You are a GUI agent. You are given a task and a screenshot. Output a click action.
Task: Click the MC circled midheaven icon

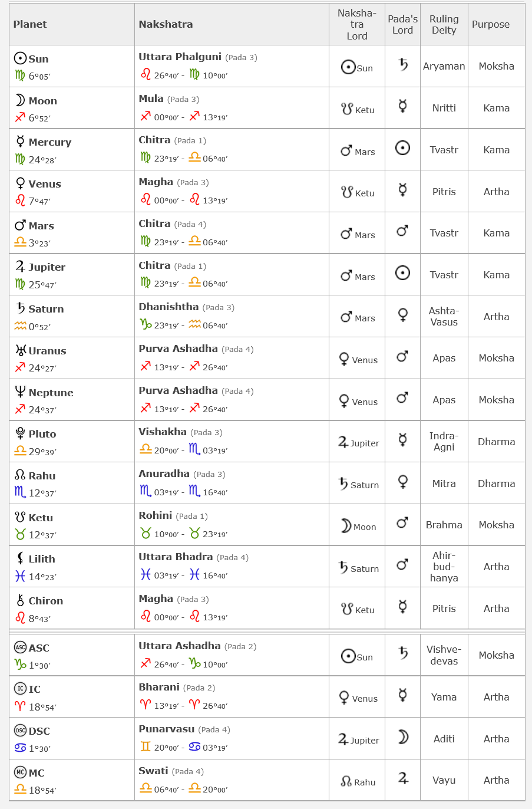tap(20, 772)
